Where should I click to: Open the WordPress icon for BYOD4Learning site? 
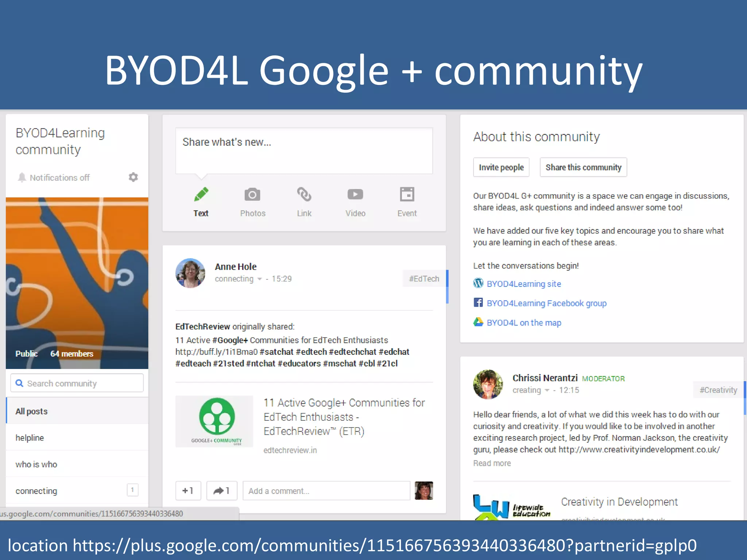pos(478,283)
